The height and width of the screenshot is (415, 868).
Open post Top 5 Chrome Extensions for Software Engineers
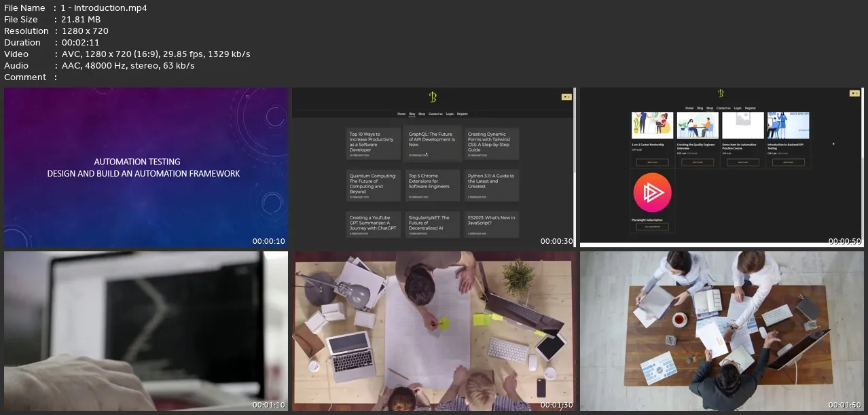pos(433,185)
